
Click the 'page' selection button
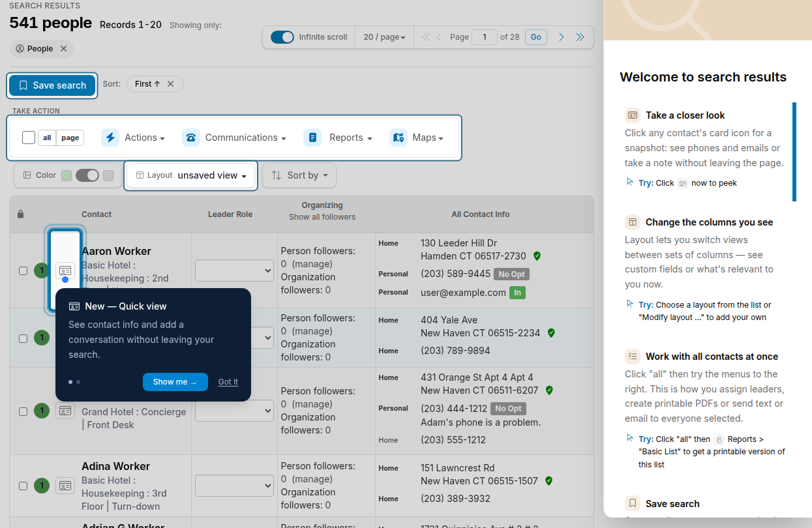tap(70, 138)
